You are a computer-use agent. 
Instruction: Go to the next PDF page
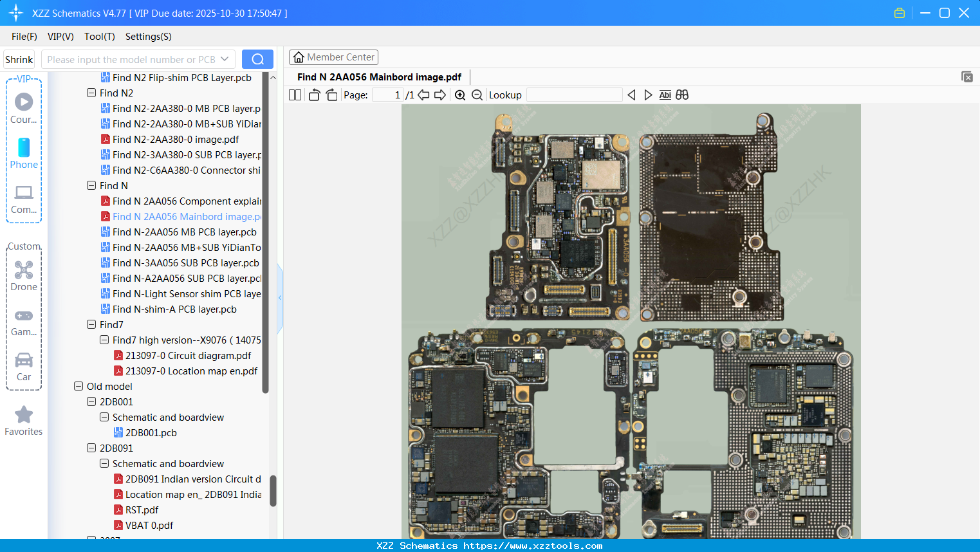[x=440, y=95]
